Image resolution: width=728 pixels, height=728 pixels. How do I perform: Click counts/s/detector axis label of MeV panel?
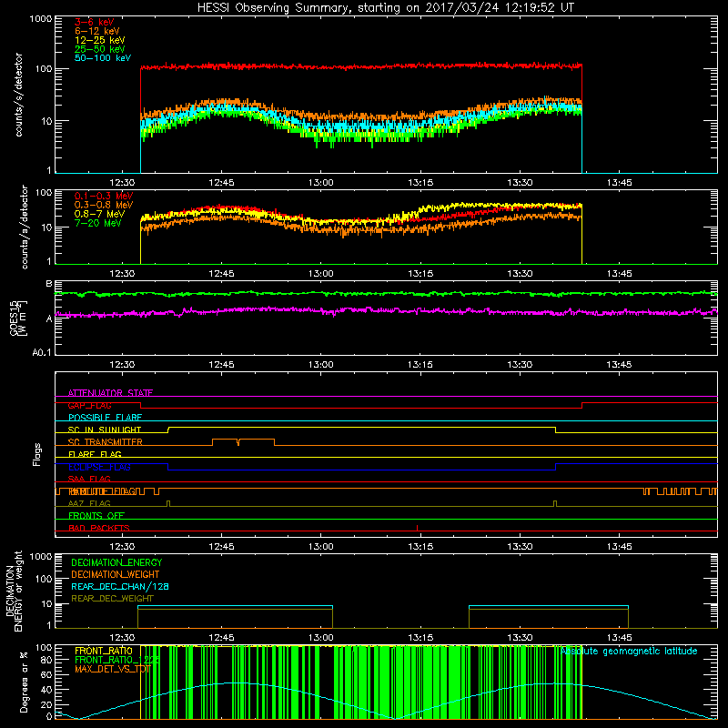pyautogui.click(x=25, y=227)
